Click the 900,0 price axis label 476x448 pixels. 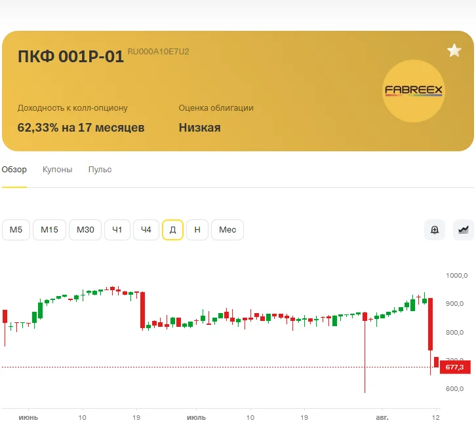[x=454, y=304]
